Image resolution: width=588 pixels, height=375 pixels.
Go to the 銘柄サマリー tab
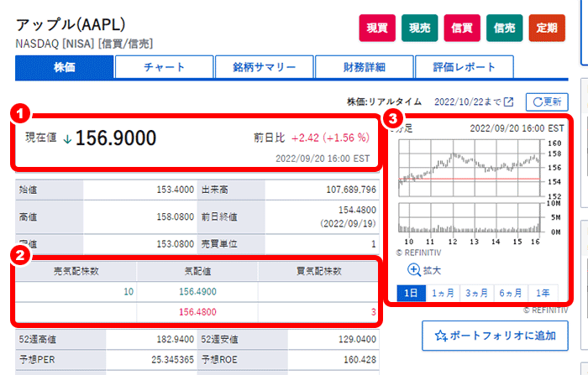263,67
